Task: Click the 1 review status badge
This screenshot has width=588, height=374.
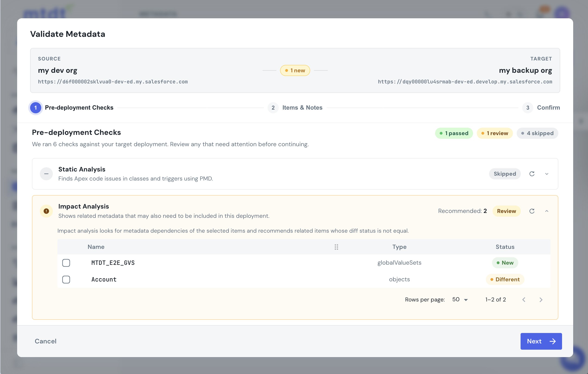Action: click(x=495, y=133)
